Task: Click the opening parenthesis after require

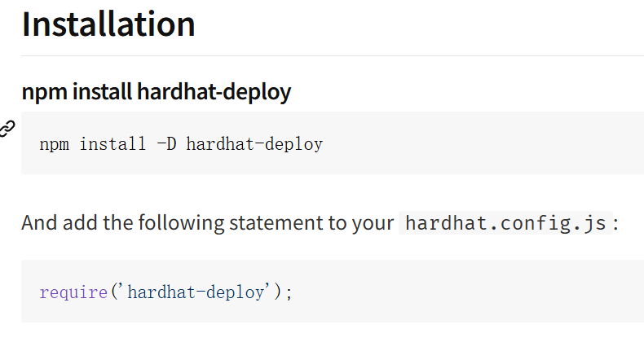Action: point(113,292)
